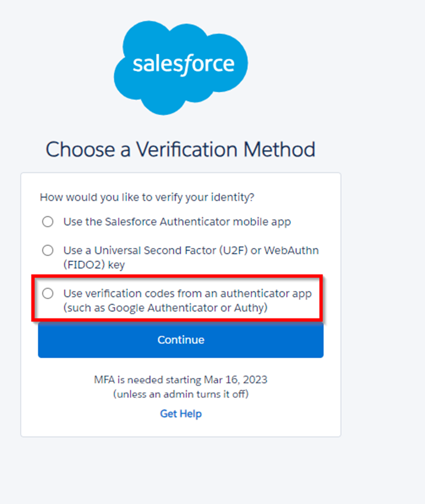The width and height of the screenshot is (425, 504).
Task: Click the word "Authy" in the third option
Action: pos(254,308)
